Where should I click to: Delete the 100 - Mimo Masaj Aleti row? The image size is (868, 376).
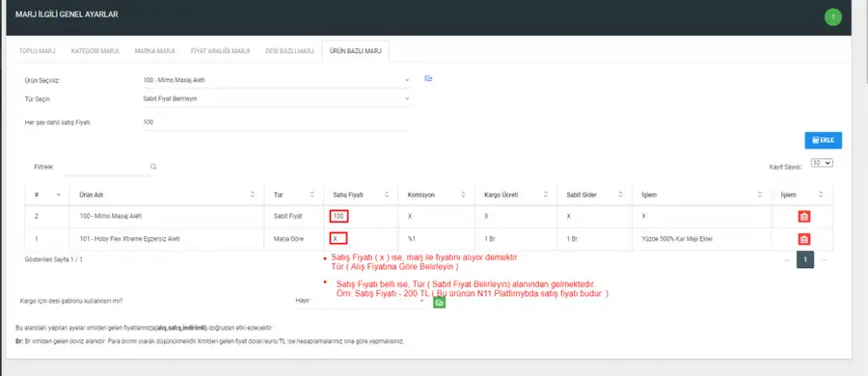[x=803, y=217]
